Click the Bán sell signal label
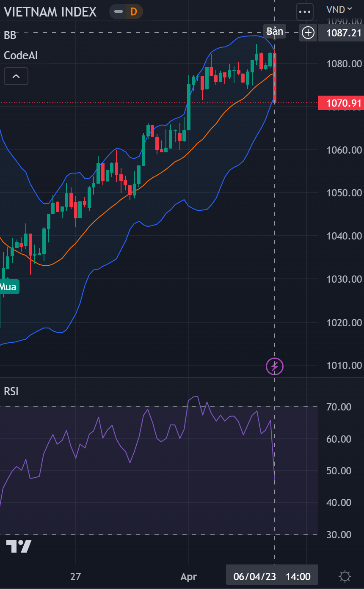This screenshot has width=364, height=589. (275, 31)
